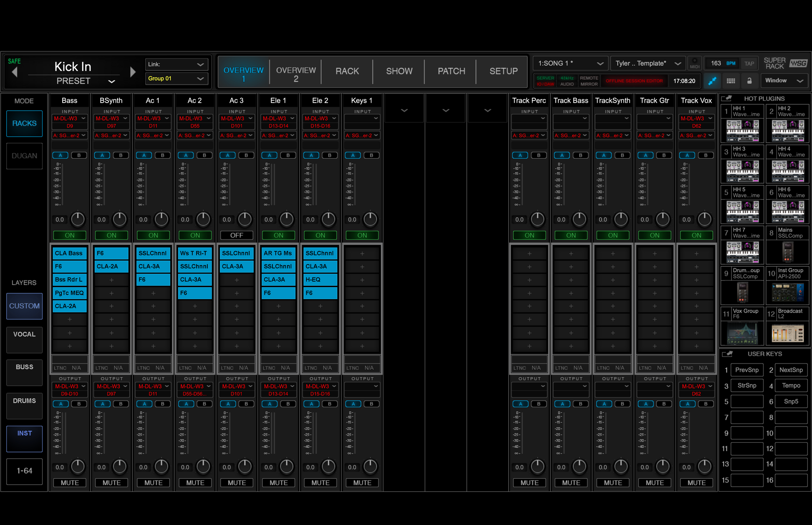Click the TAP tempo button
This screenshot has height=525, width=812.
coord(749,63)
